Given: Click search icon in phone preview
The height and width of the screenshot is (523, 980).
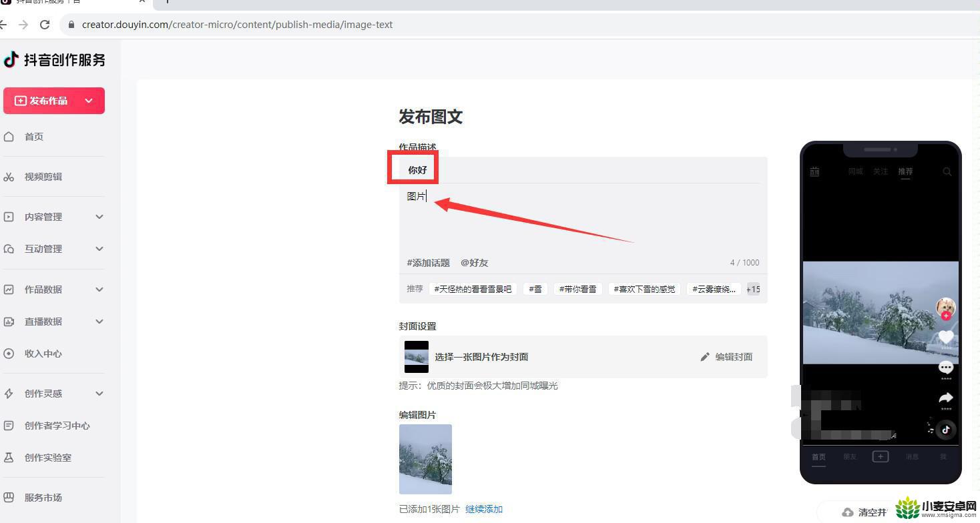Looking at the screenshot, I should pos(947,171).
